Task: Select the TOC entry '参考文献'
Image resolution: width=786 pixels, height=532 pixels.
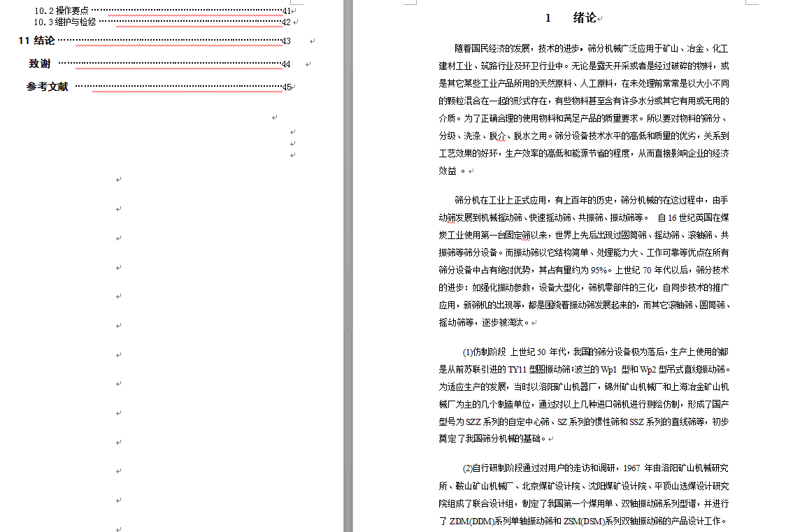Action: coord(47,87)
